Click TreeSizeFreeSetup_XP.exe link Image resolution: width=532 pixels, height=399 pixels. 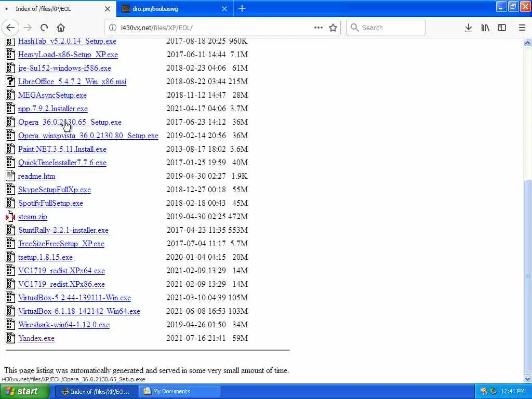click(x=61, y=244)
